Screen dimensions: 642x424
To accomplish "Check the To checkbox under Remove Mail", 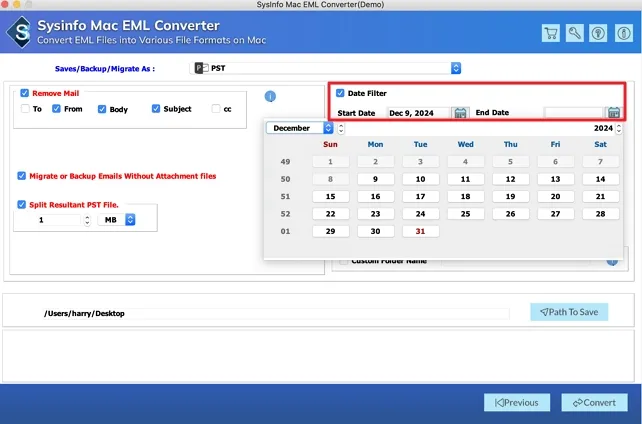I will (x=26, y=109).
